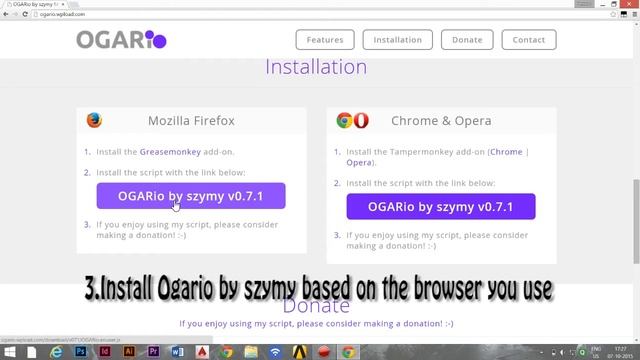Click the browser forward arrow
The width and height of the screenshot is (640, 360).
click(16, 14)
